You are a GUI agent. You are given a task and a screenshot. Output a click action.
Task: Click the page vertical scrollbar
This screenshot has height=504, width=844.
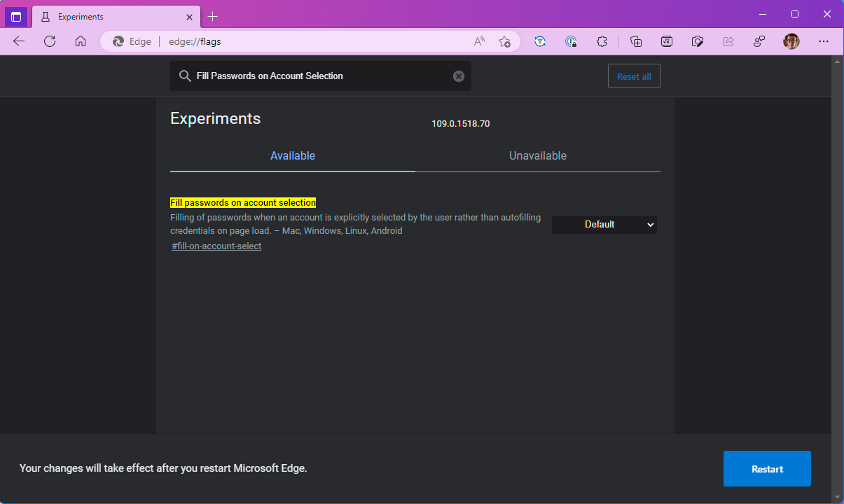coord(838,279)
